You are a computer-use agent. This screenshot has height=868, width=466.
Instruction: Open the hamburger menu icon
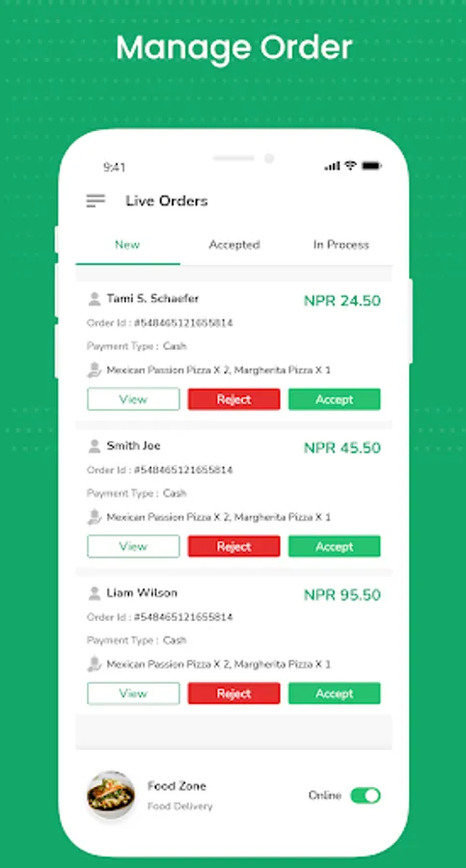pos(96,201)
